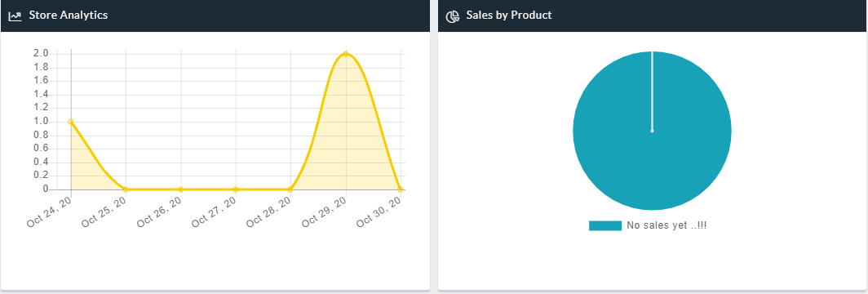This screenshot has height=294, width=868.
Task: Click the Sales by Product panel title
Action: click(509, 16)
